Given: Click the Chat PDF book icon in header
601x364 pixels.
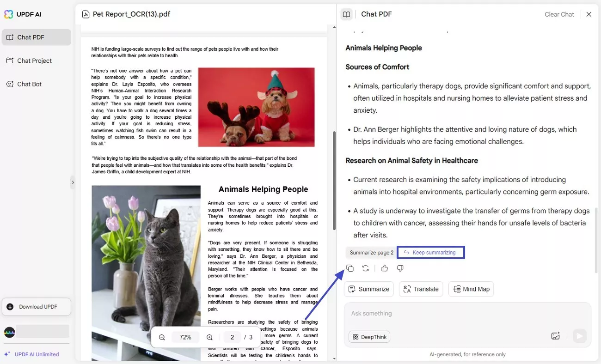Looking at the screenshot, I should pyautogui.click(x=346, y=14).
